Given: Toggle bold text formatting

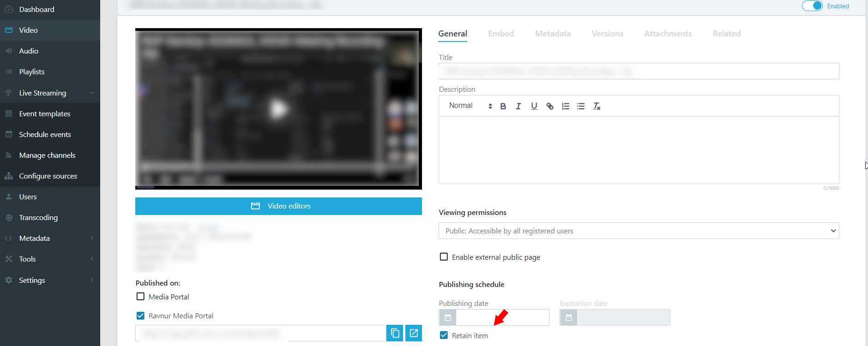Looking at the screenshot, I should pyautogui.click(x=503, y=106).
